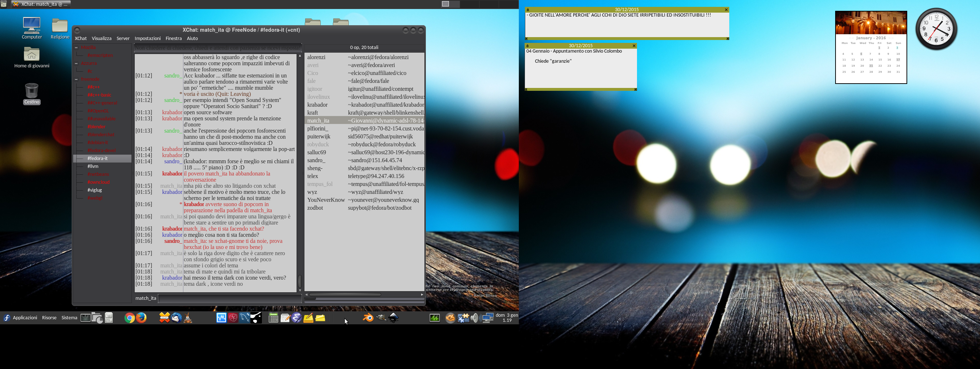Open Thunderbird mail from the panel
Screen dimensions: 980x369
pos(176,317)
